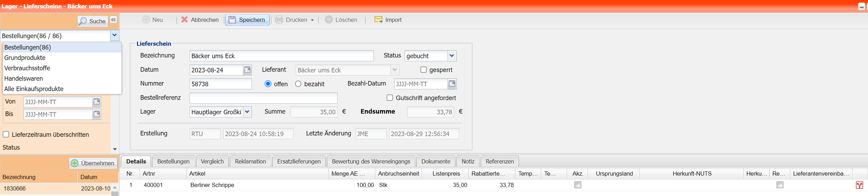The height and width of the screenshot is (196, 868).
Task: Click the Suche magnifier button
Action: click(92, 21)
